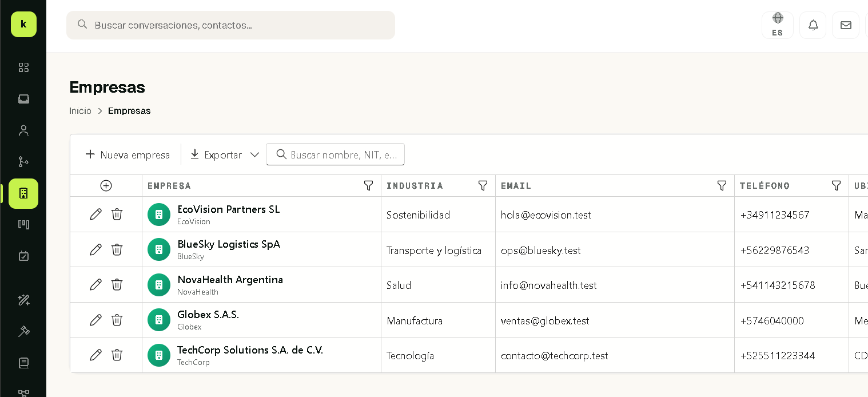This screenshot has height=397, width=868.
Task: Go to Inicio breadcrumb link
Action: click(x=80, y=110)
